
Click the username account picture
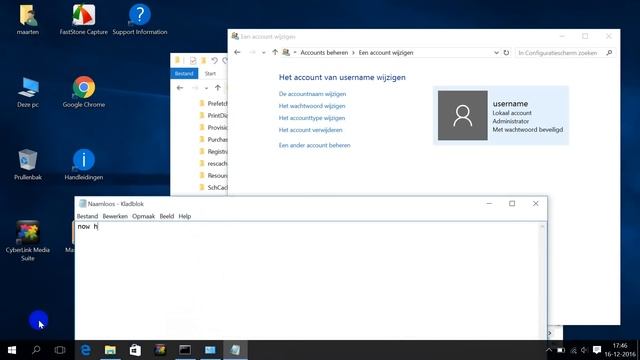pyautogui.click(x=462, y=116)
